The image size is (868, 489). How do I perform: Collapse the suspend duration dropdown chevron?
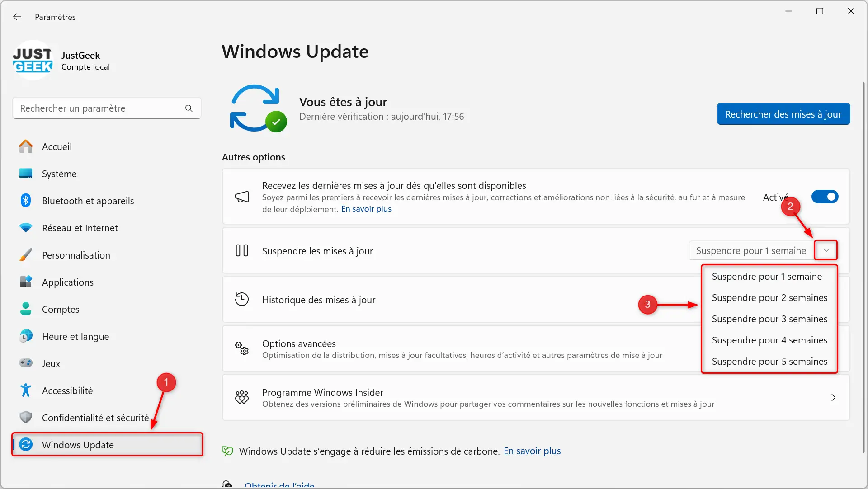(826, 250)
